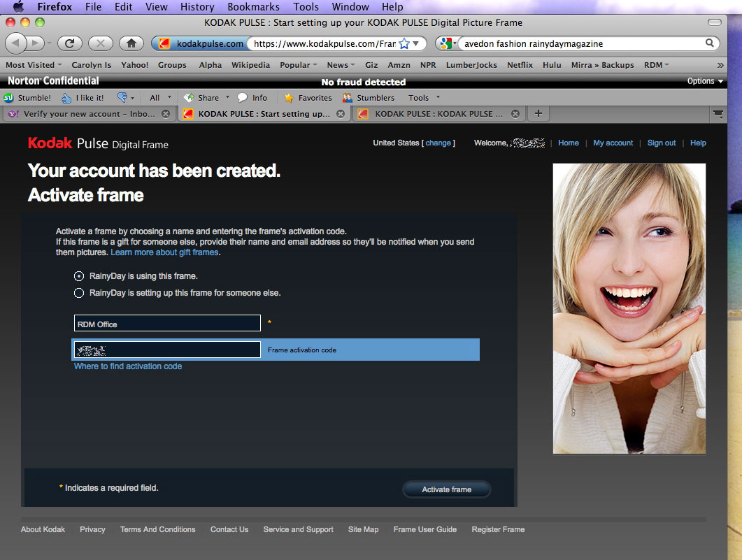The width and height of the screenshot is (742, 560).
Task: Open the StumbleUpon Tools dropdown
Action: [x=424, y=98]
